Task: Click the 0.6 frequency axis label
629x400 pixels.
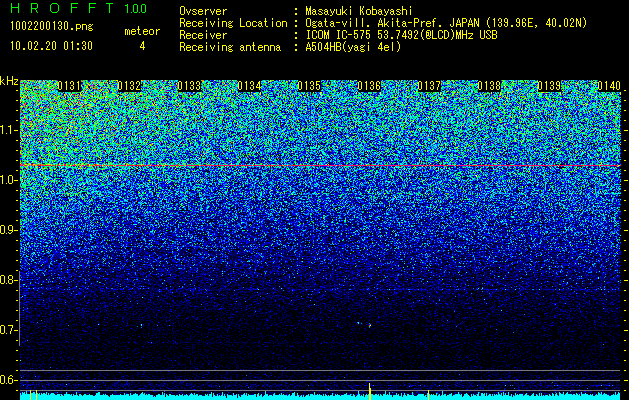Action: click(8, 380)
